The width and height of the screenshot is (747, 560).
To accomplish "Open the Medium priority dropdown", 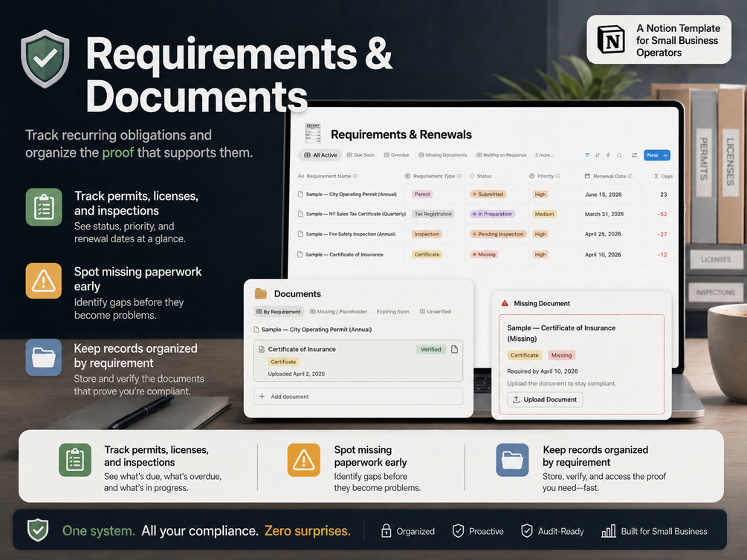I will coord(545,214).
